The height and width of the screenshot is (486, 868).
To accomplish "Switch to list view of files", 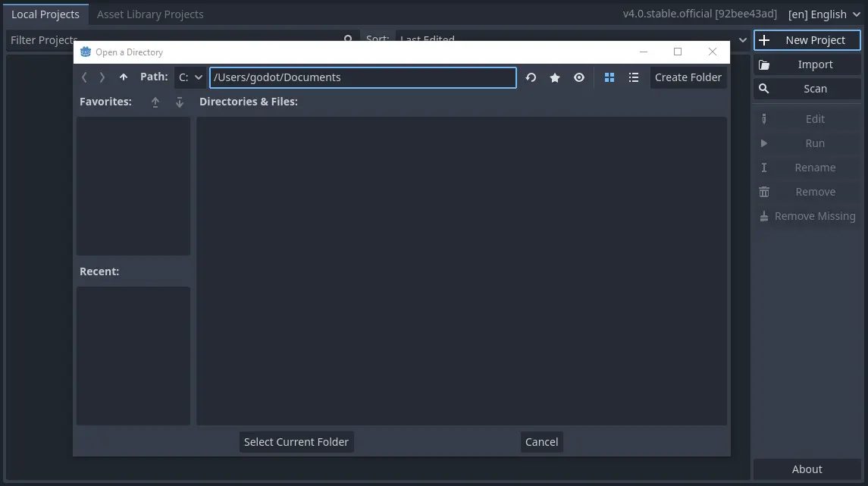I will point(634,77).
